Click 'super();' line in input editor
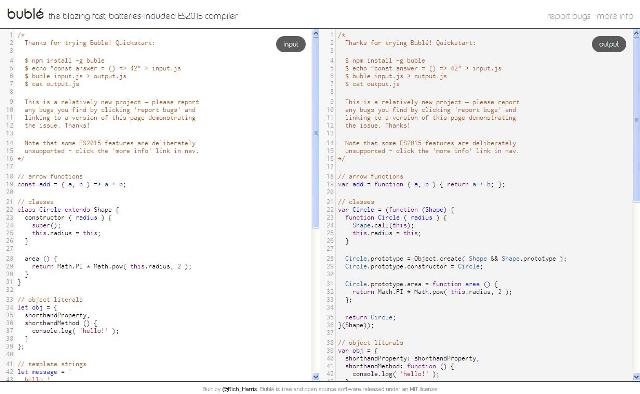 [x=46, y=225]
